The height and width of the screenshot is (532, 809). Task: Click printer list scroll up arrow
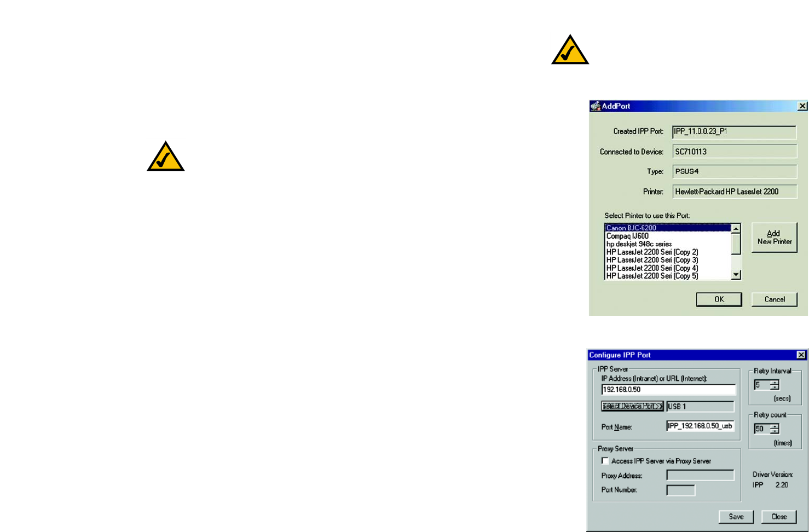click(x=736, y=229)
